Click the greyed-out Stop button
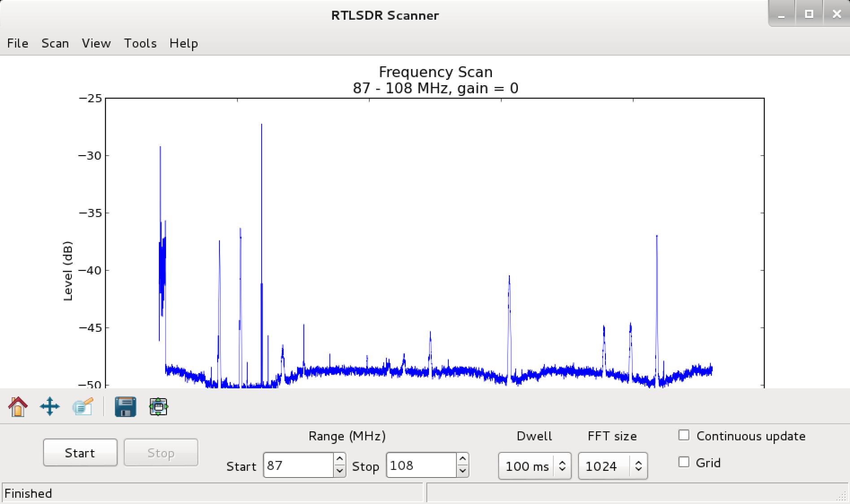 pos(161,453)
